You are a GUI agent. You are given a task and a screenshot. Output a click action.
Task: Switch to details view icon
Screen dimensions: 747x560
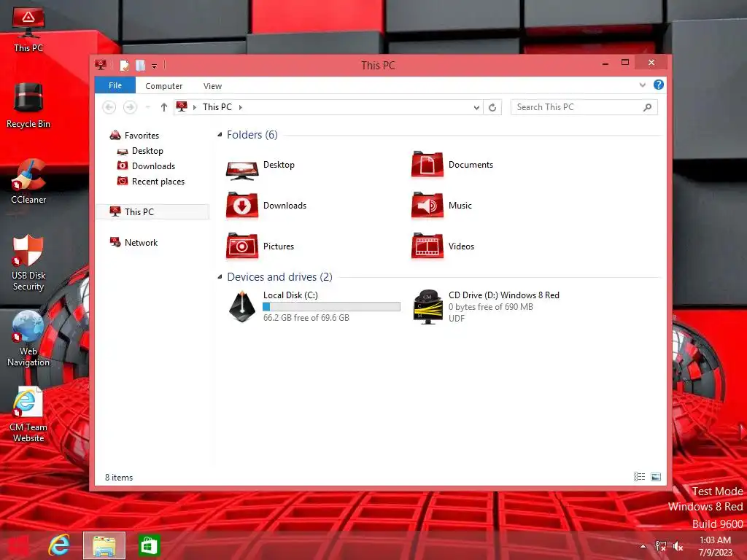(639, 477)
